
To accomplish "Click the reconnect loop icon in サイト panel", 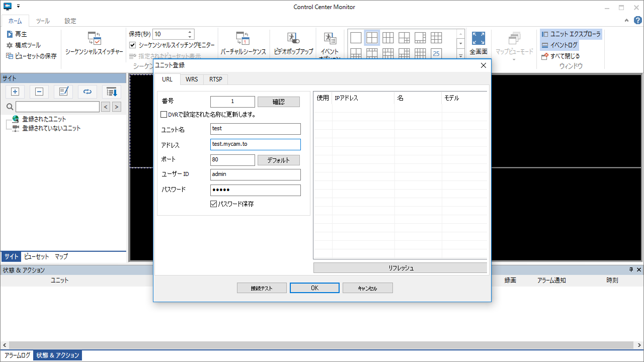I will (x=88, y=92).
